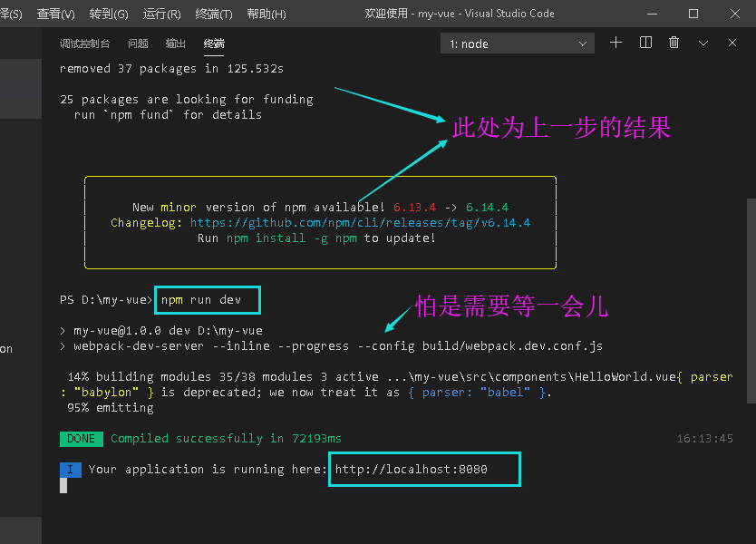Screen dimensions: 756x544
Task: Open the 终端(T) menu
Action: pos(212,14)
